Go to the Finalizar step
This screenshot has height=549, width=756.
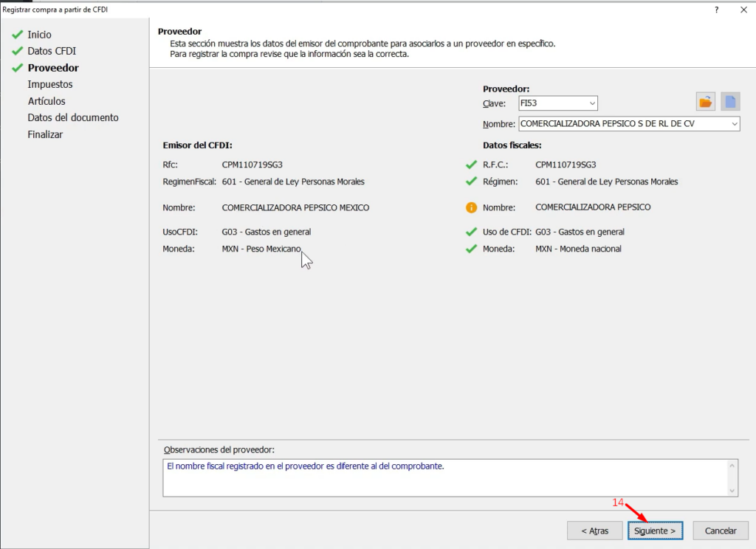point(45,134)
